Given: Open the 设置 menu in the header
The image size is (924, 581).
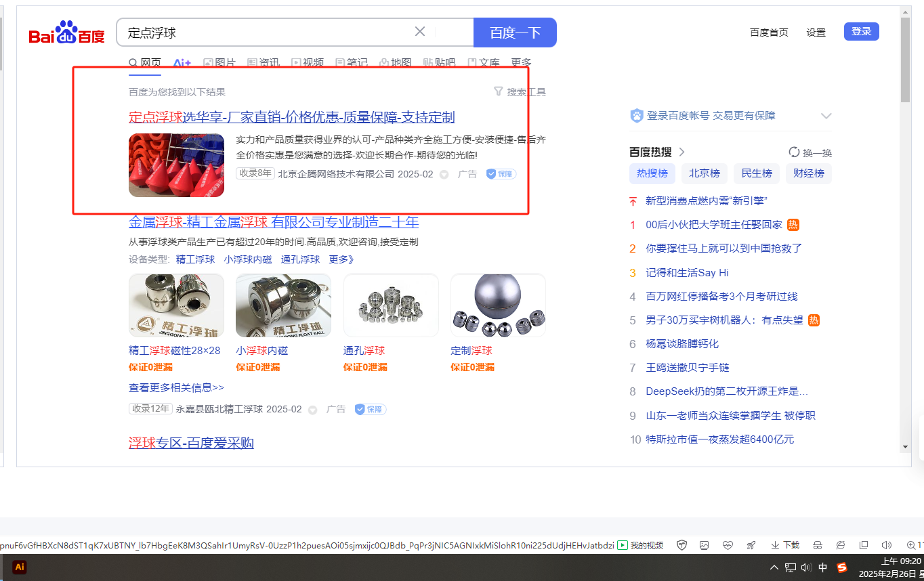Looking at the screenshot, I should (816, 33).
